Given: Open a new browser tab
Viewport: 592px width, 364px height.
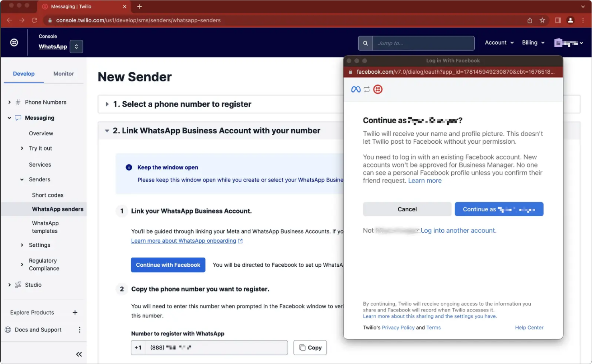Looking at the screenshot, I should [x=139, y=6].
